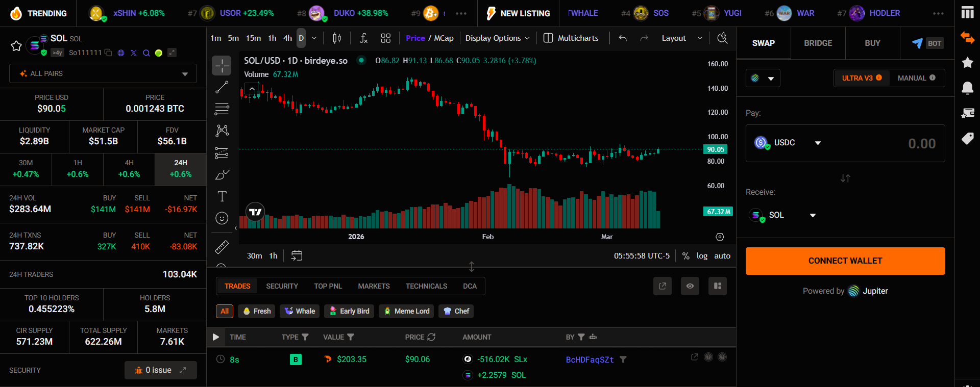Open the swap provider dropdown

coord(763,78)
